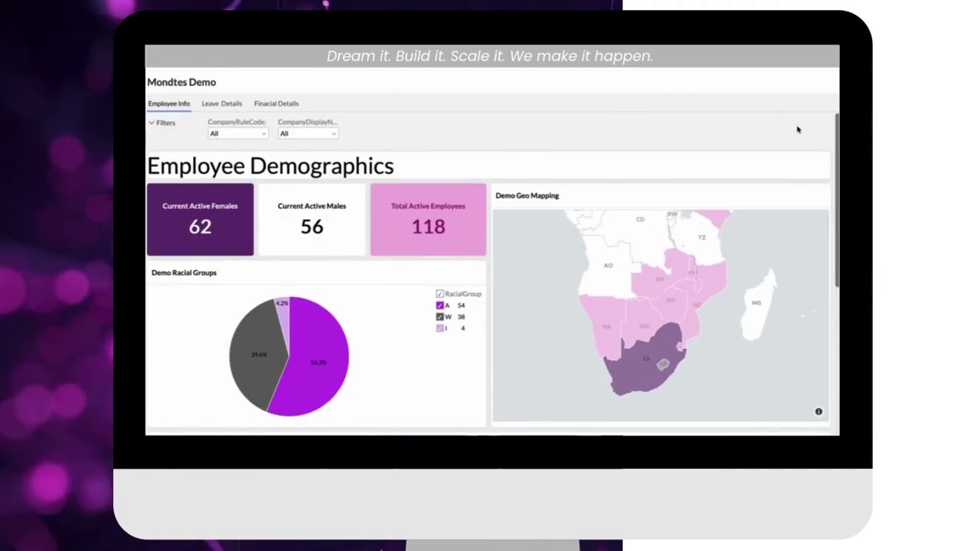Click the Demo Racial Groups title
980x551 pixels.
[x=184, y=272]
